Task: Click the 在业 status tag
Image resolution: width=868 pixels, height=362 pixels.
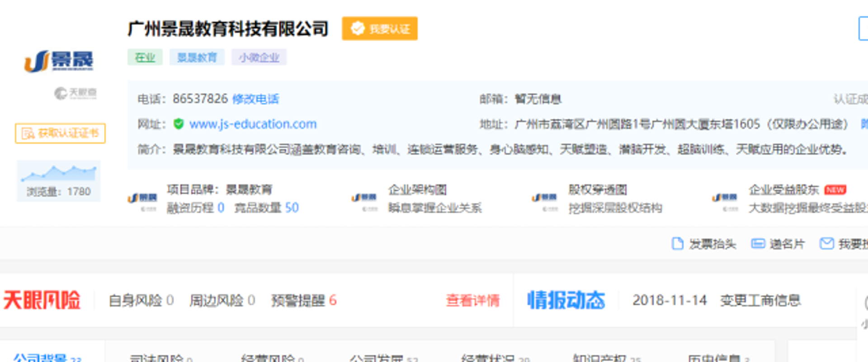Action: click(145, 57)
